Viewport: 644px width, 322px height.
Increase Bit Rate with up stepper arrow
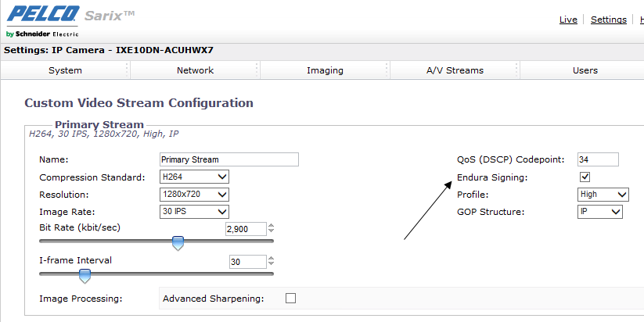coord(271,226)
